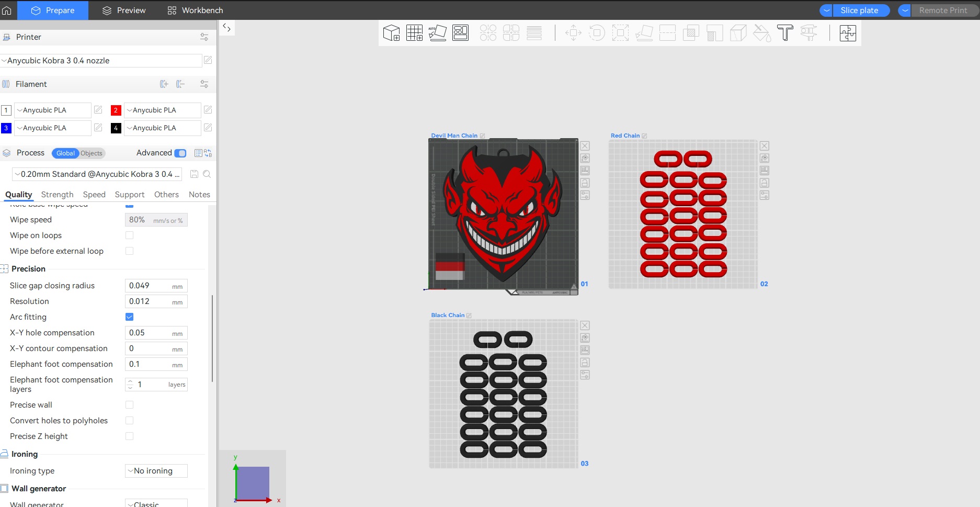This screenshot has width=980, height=507.
Task: Select the Support painting tool
Action: click(x=714, y=33)
